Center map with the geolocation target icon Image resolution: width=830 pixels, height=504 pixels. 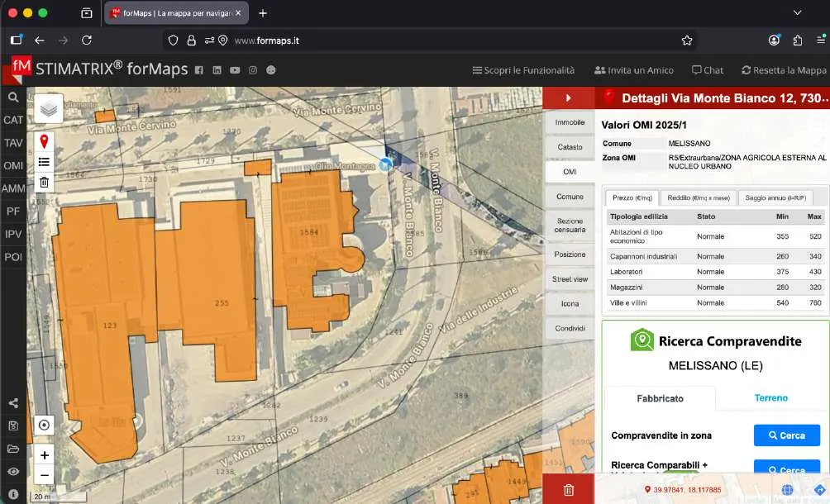(x=45, y=425)
